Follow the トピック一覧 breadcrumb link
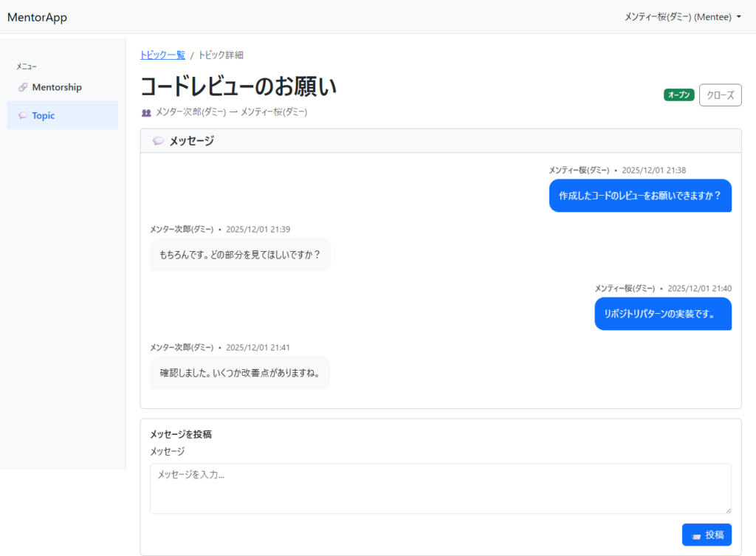This screenshot has width=756, height=556. click(162, 55)
